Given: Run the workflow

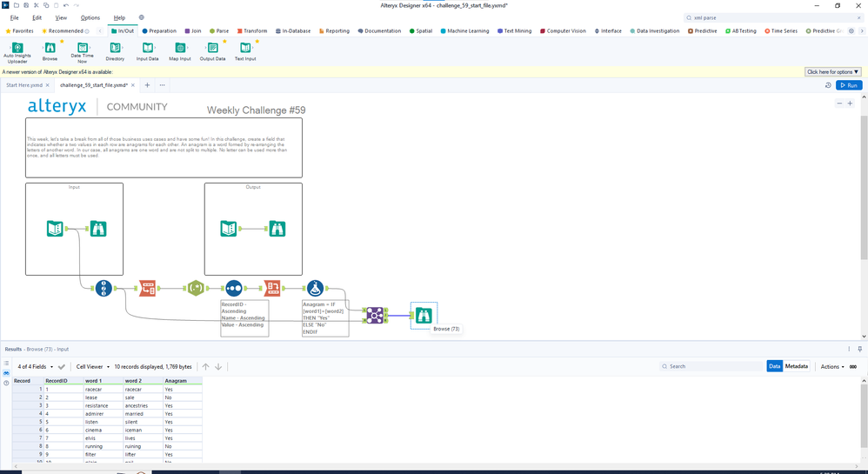Looking at the screenshot, I should tap(849, 85).
